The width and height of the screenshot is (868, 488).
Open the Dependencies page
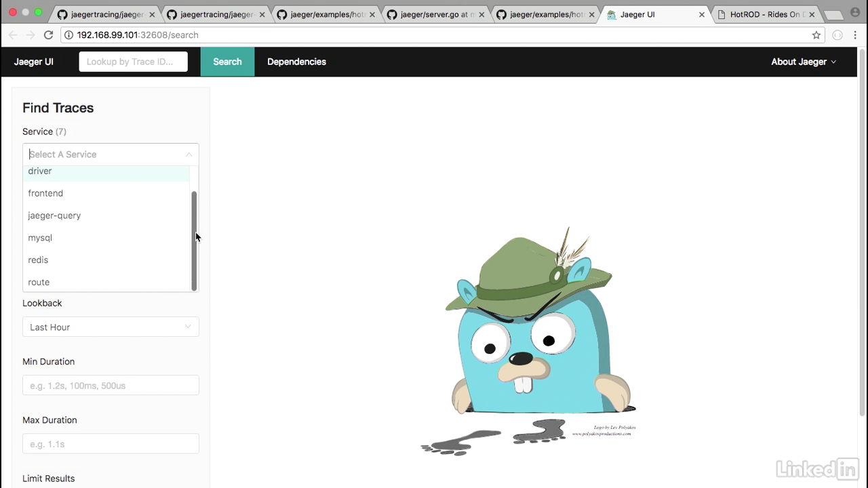(296, 62)
